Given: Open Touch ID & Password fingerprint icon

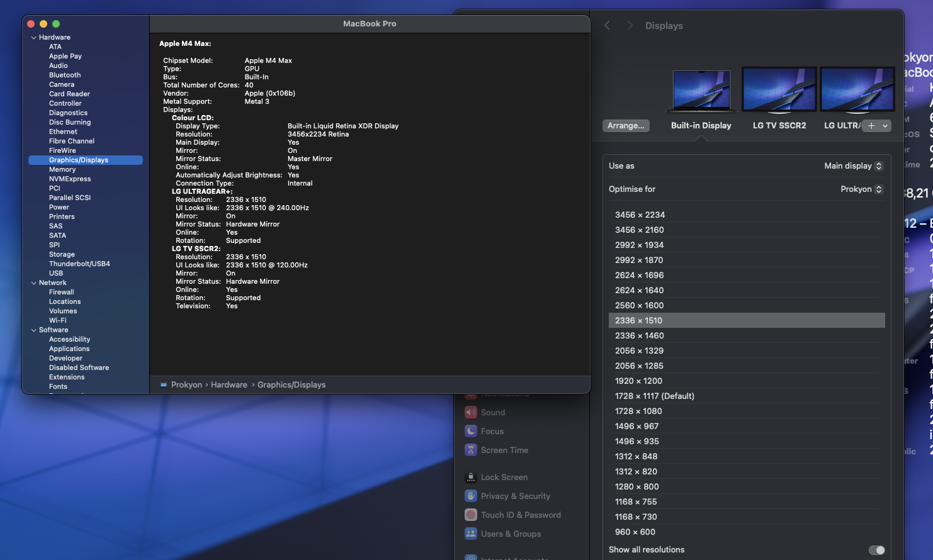Looking at the screenshot, I should [x=471, y=515].
